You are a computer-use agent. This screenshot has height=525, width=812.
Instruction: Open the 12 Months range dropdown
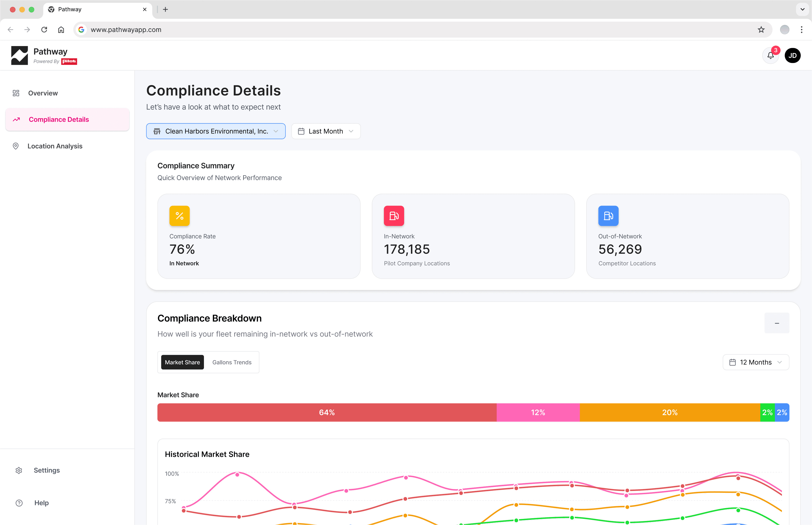coord(755,362)
